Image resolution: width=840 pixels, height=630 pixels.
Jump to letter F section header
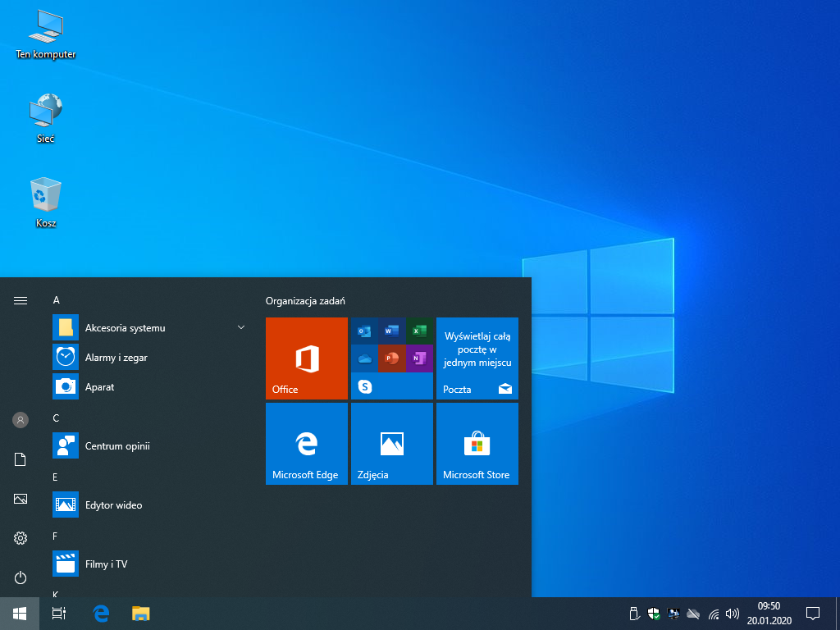(55, 536)
